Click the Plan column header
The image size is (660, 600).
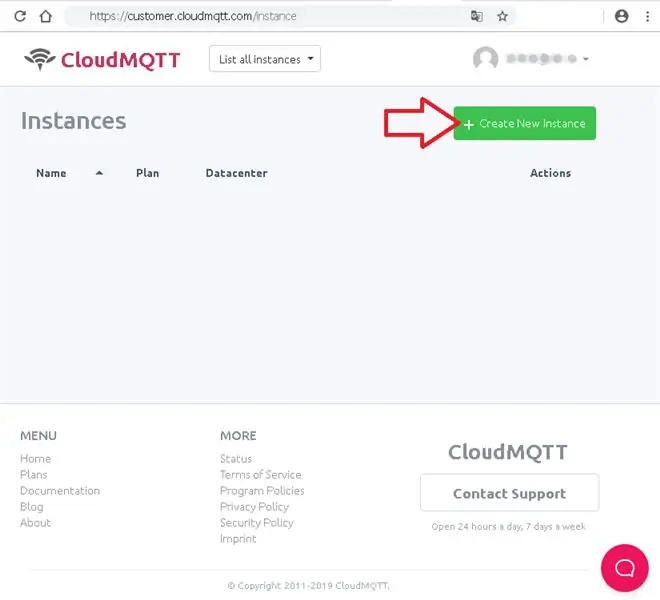click(147, 173)
